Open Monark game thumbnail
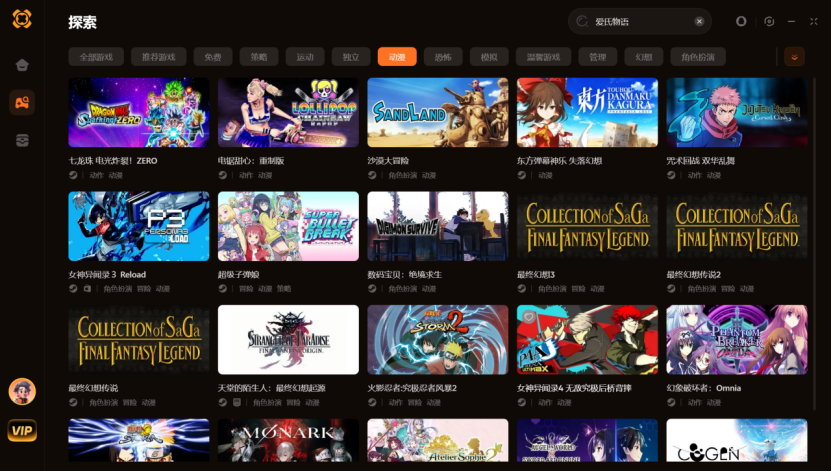This screenshot has height=471, width=831. coord(288,440)
